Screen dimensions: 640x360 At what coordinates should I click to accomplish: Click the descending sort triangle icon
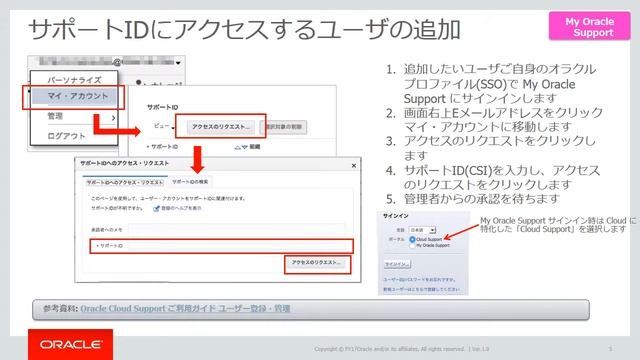tap(244, 147)
